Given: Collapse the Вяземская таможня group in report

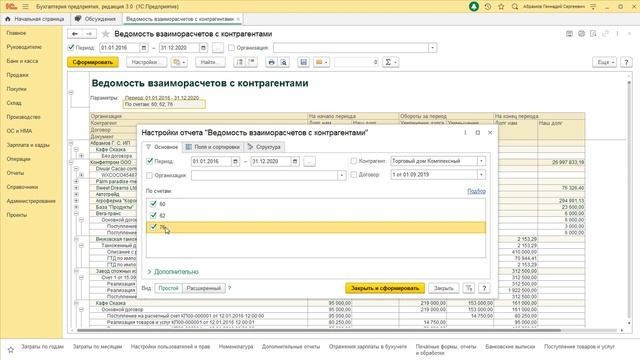Looking at the screenshot, I should [x=76, y=239].
